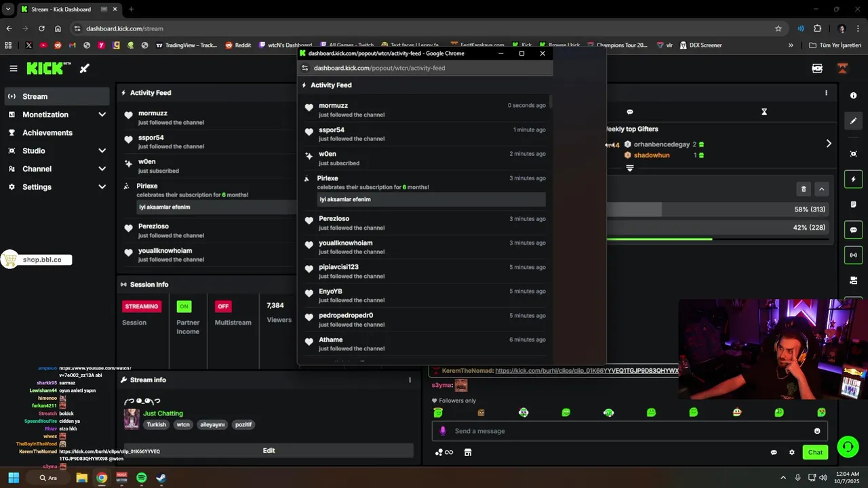Click in the Send a message field
The height and width of the screenshot is (488, 868).
click(x=629, y=431)
